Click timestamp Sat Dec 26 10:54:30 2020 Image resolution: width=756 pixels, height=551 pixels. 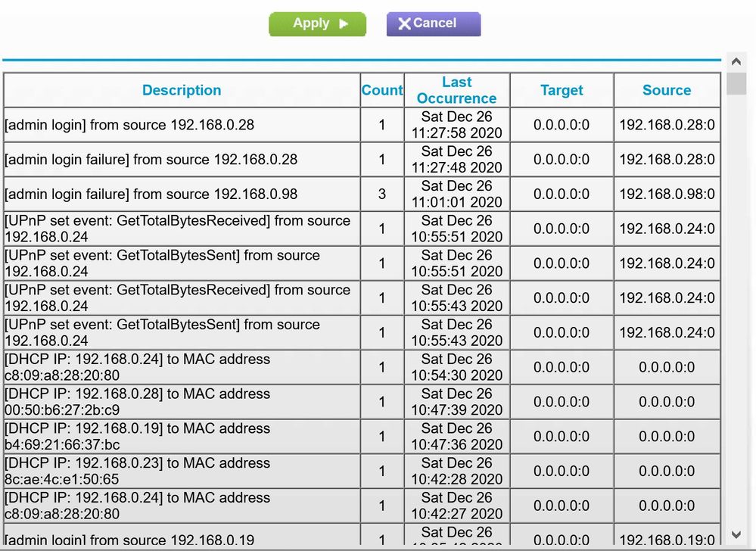(456, 367)
